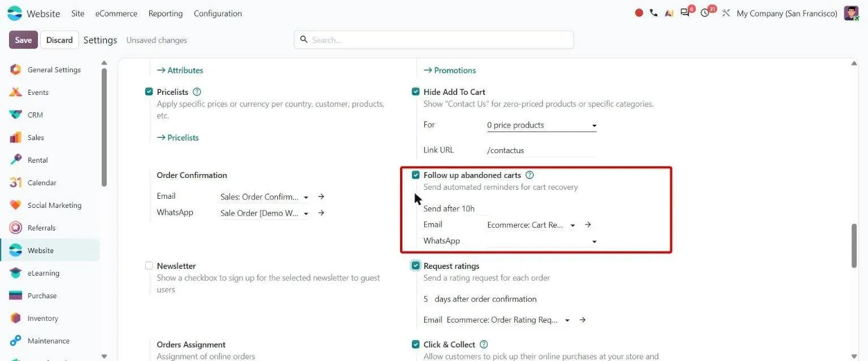Click sidebar scrollbar thumb

click(103, 127)
